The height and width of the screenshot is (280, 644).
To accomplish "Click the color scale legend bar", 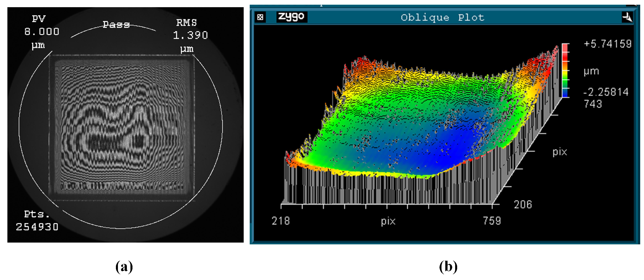I will (x=565, y=71).
